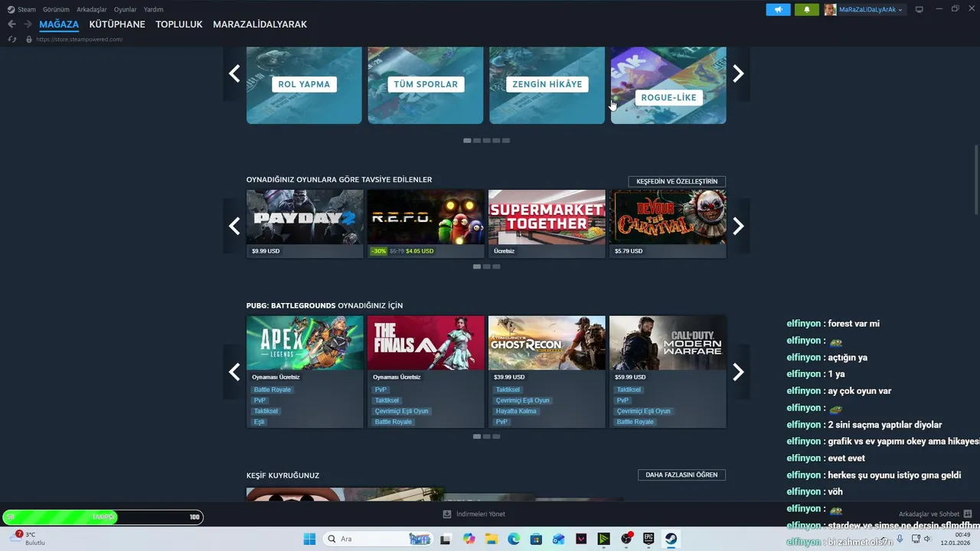Go back with the left navigation arrow
This screenshot has height=551, width=980.
tap(11, 24)
